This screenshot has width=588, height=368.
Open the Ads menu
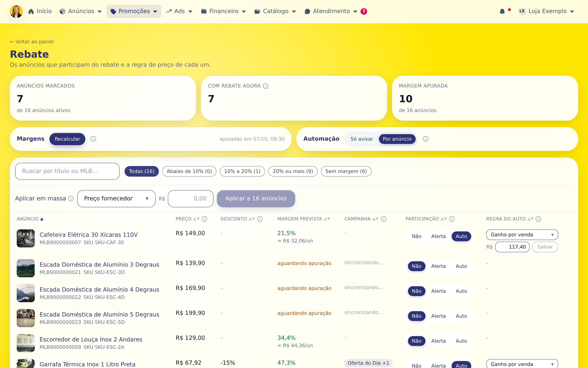pos(179,11)
